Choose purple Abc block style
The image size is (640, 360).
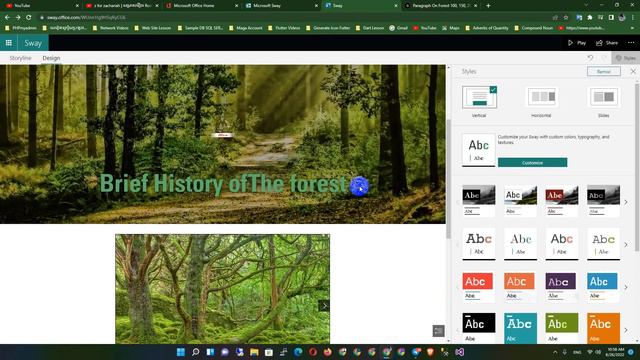[x=561, y=287]
